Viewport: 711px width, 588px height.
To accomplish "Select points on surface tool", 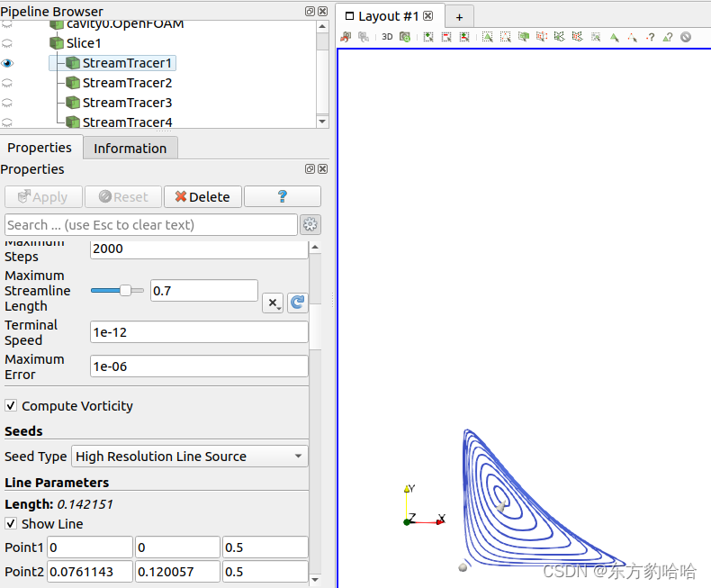I will point(506,37).
